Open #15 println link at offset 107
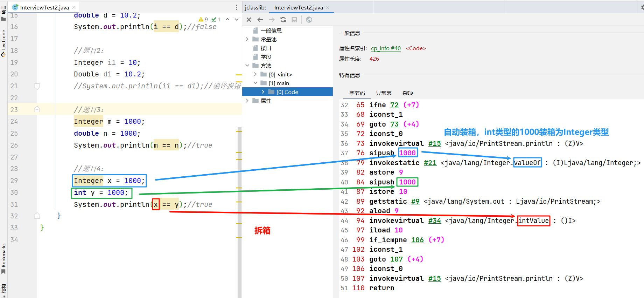The image size is (644, 298). click(434, 278)
